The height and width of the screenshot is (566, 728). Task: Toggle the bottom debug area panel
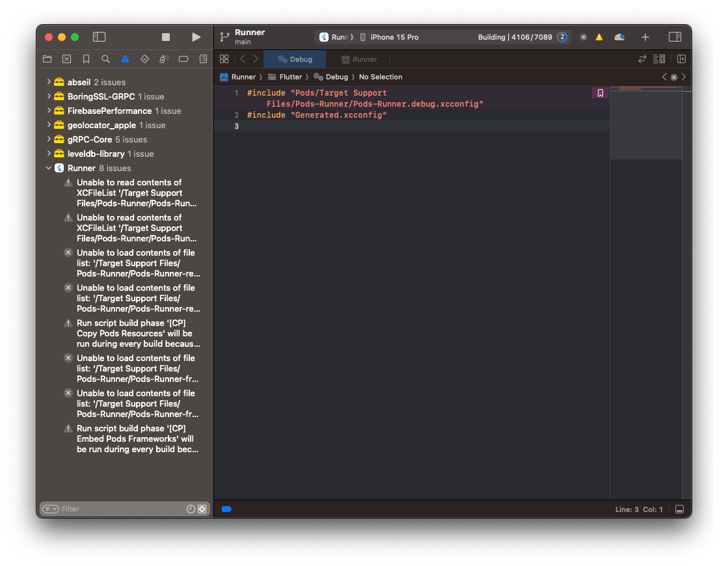pyautogui.click(x=679, y=509)
